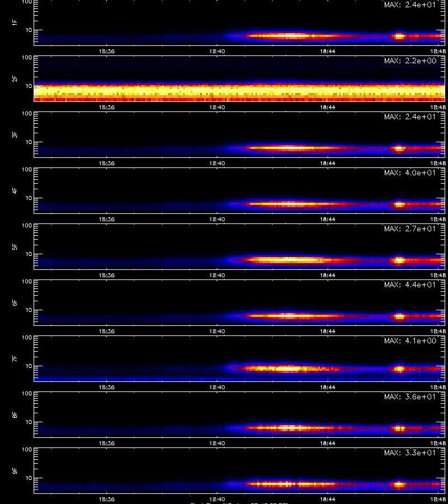This screenshot has height=504, width=448.
Task: Click the 18:44 tick label under panel 4F
Action: tap(328, 219)
